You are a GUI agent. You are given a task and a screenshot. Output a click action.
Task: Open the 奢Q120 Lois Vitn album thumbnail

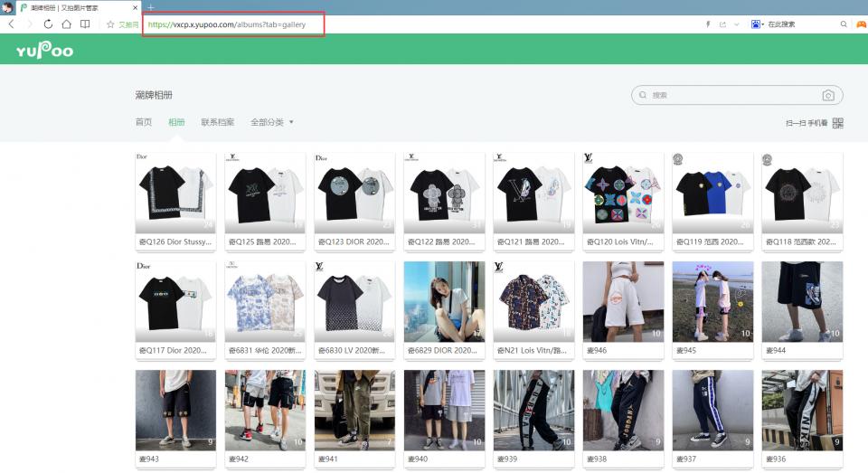(622, 193)
